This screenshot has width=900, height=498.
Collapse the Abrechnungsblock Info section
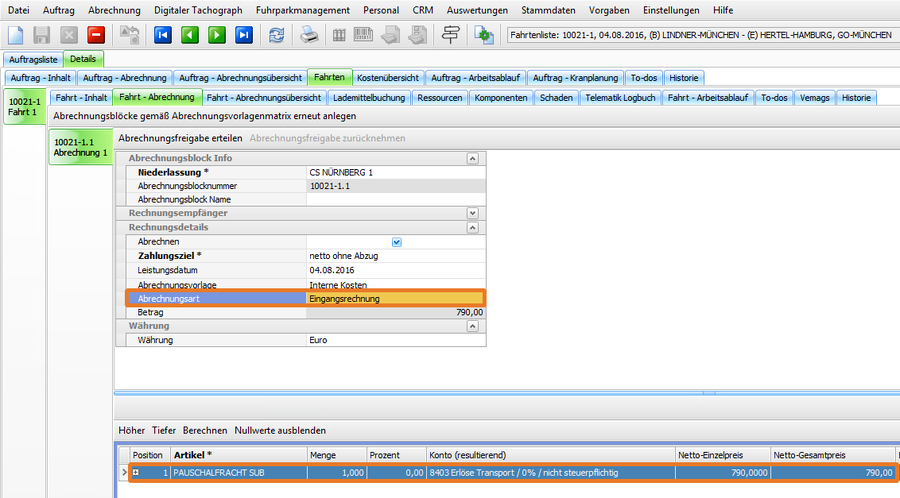pos(472,158)
